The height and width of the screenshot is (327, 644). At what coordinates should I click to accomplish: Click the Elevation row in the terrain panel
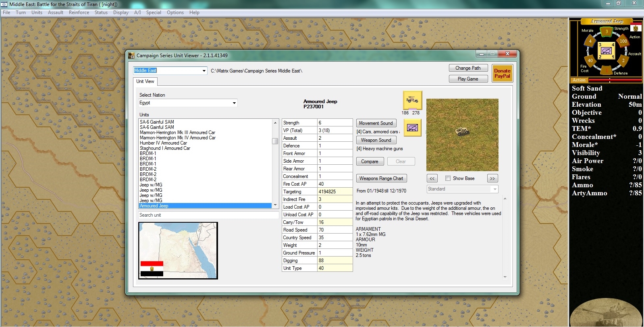click(607, 105)
